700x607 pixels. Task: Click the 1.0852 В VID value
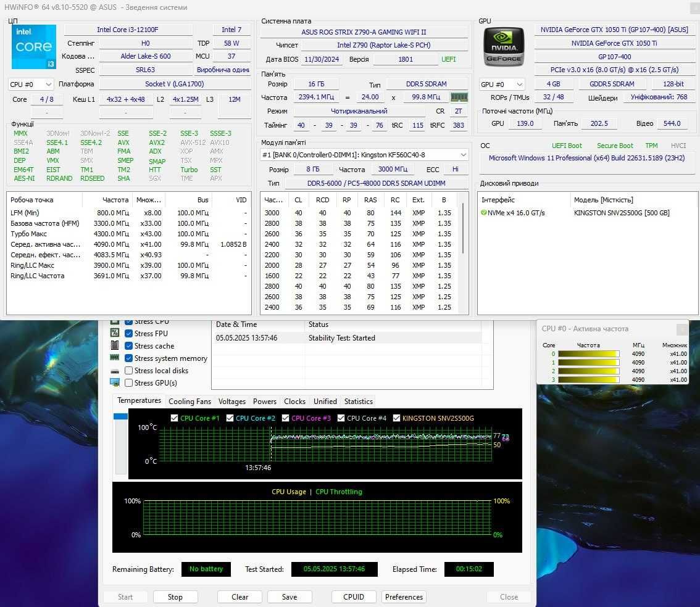pos(233,244)
